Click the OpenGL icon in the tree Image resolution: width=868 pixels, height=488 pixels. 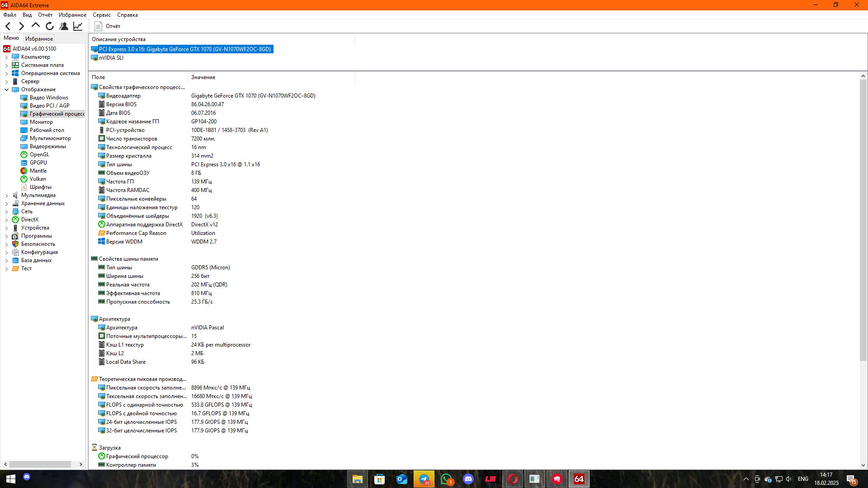coord(24,155)
